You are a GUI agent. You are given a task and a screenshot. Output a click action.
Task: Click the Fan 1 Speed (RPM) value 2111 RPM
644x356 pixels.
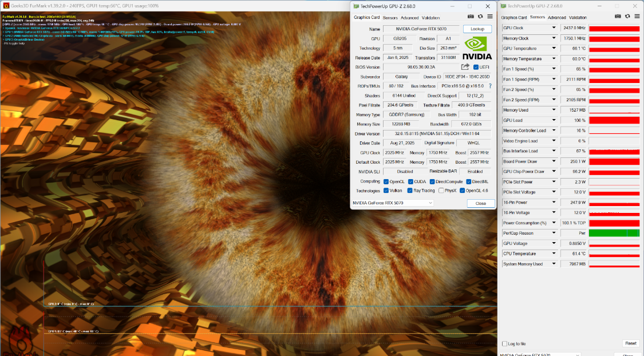click(x=574, y=79)
